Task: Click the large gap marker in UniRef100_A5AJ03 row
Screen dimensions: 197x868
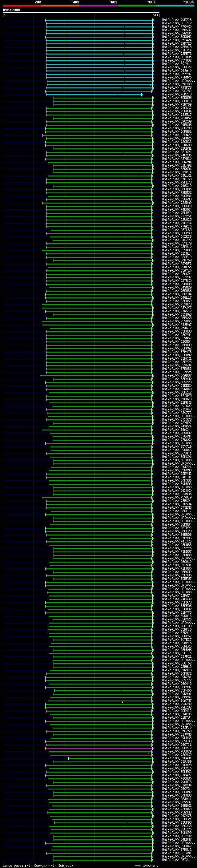Action: coord(151,85)
